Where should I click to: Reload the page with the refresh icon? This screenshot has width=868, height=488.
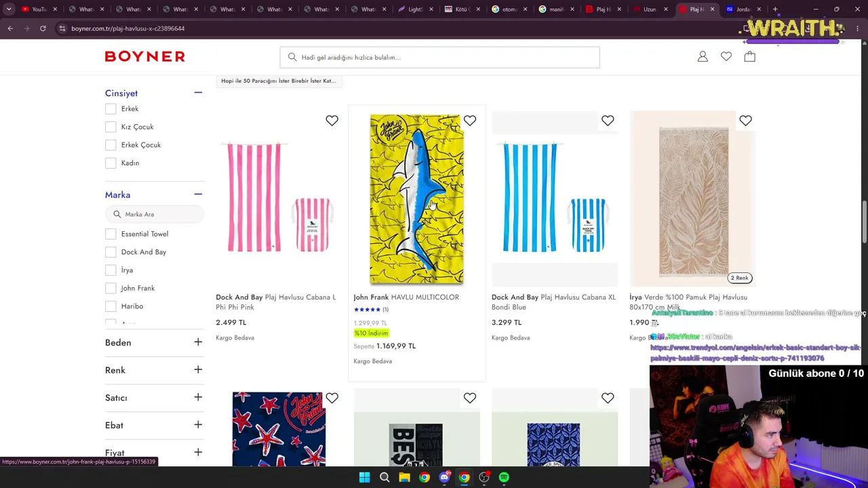point(43,28)
